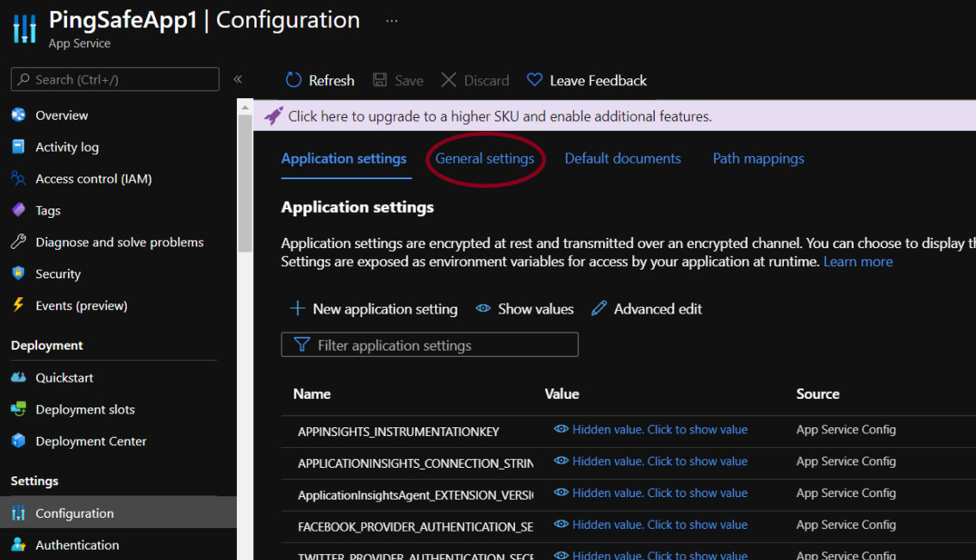Click the upgrade to higher SKU banner
Screen dimensions: 976x560
click(500, 116)
